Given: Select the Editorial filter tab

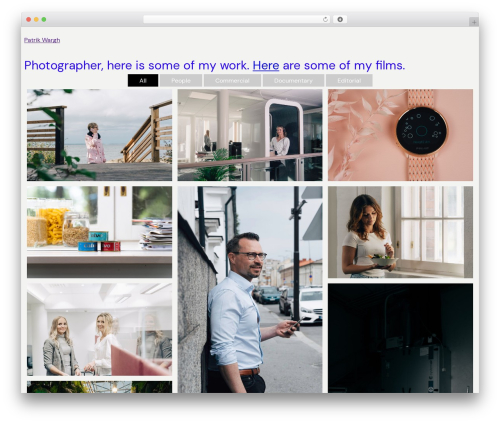Looking at the screenshot, I should point(349,80).
